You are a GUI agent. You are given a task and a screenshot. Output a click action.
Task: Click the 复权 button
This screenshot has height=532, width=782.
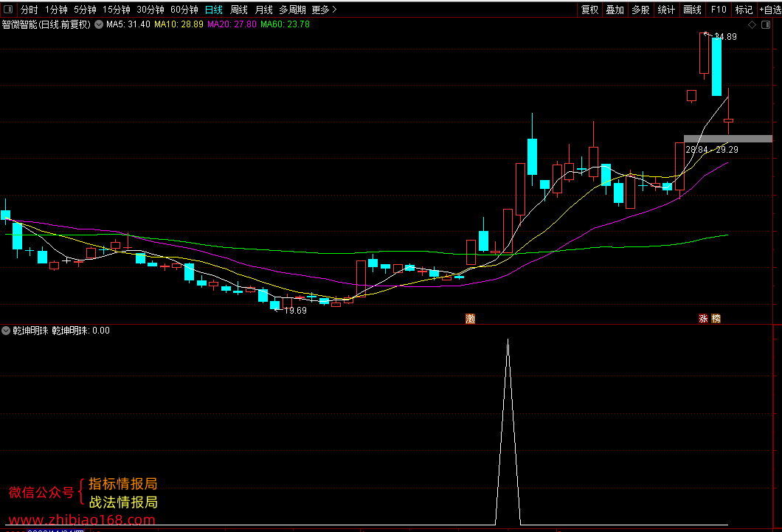pyautogui.click(x=589, y=10)
